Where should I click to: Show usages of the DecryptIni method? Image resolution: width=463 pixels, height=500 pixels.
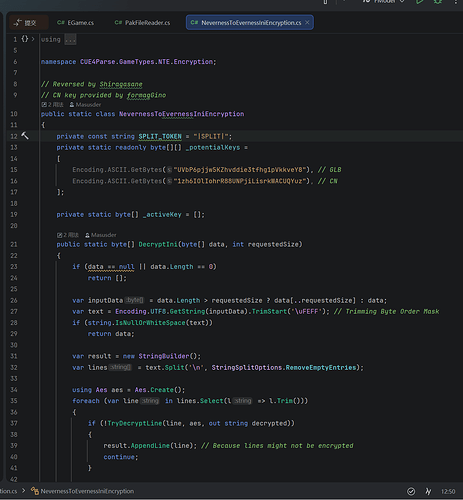(68, 235)
